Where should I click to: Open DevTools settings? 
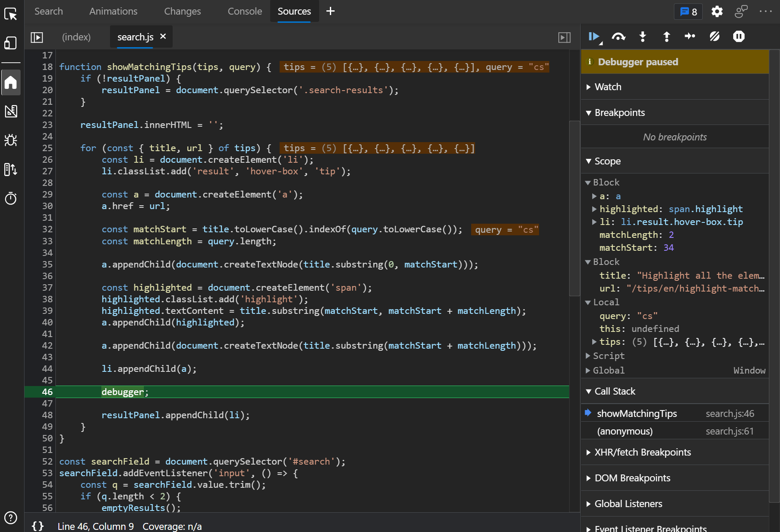717,12
